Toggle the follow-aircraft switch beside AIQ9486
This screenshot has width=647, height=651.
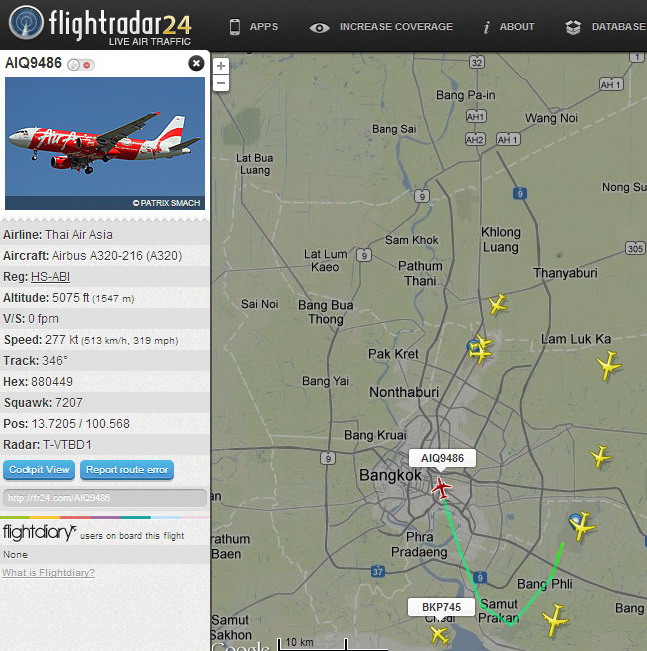81,65
